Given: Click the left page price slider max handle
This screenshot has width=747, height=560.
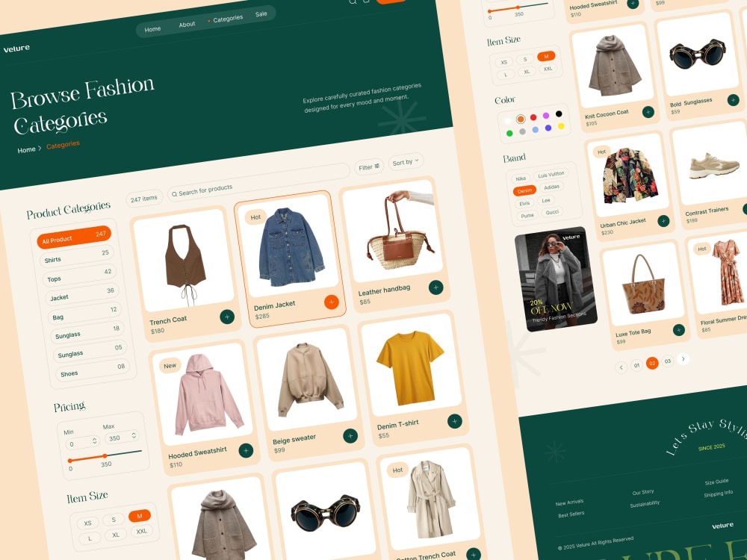Looking at the screenshot, I should tap(105, 455).
